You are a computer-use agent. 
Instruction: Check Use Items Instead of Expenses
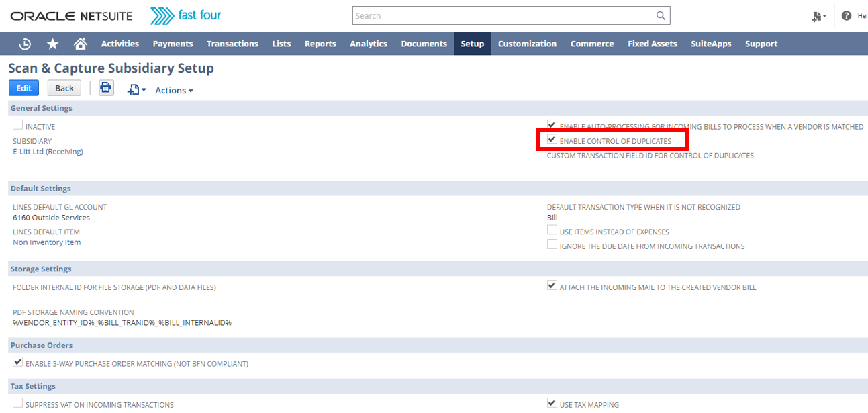click(x=552, y=230)
